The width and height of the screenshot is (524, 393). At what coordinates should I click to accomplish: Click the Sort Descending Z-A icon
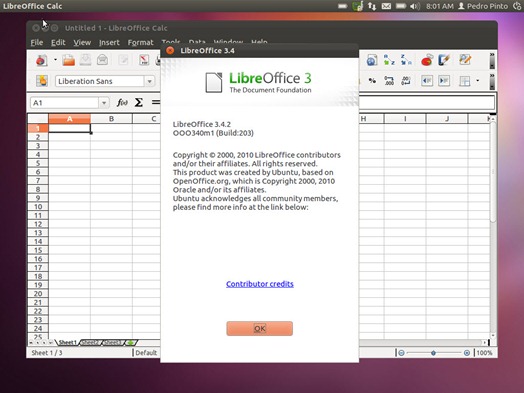point(406,60)
